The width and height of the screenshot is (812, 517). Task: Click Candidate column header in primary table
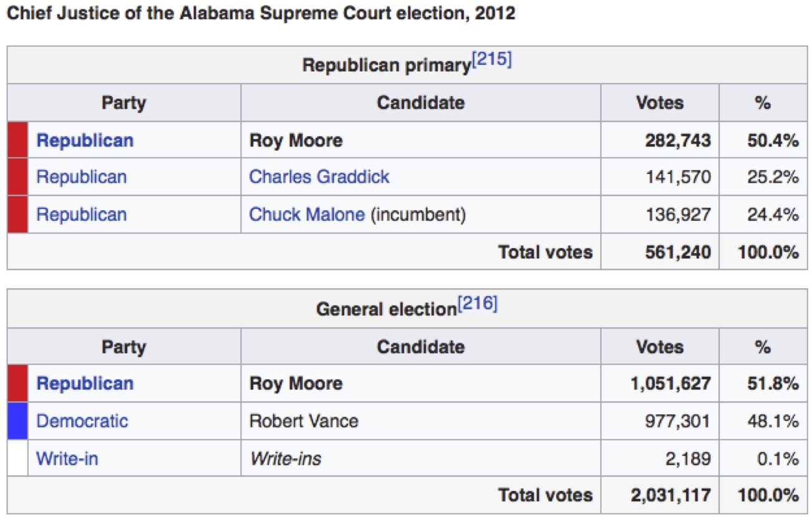tap(420, 103)
